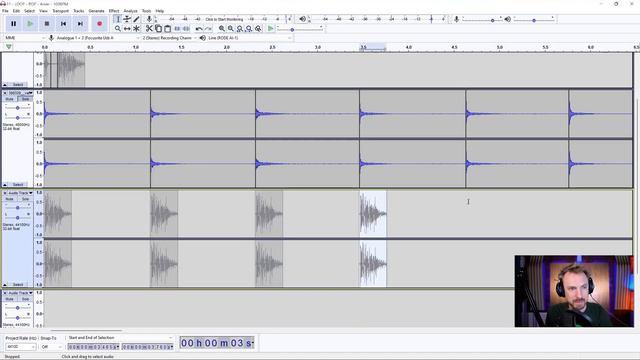Open the Analogue 1+2 recording device dropdown
The width and height of the screenshot is (640, 360).
coord(98,38)
